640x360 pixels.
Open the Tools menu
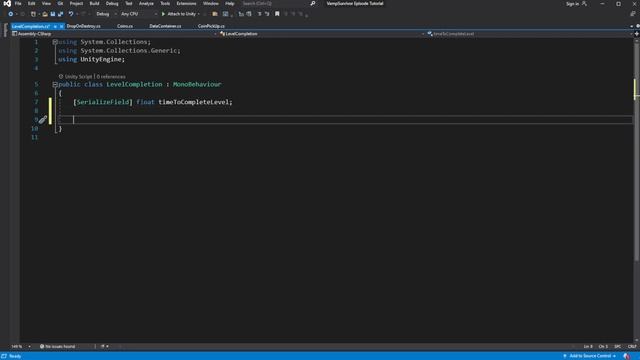(x=165, y=4)
